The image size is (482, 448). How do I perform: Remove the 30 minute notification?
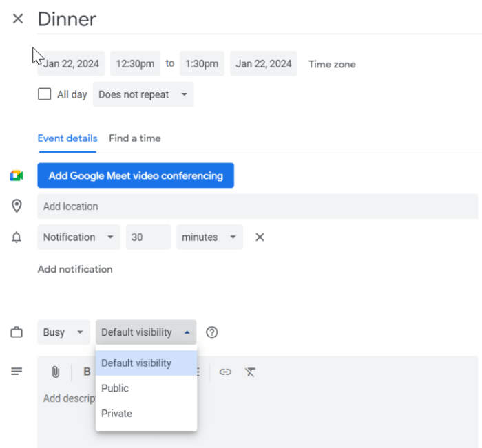260,237
